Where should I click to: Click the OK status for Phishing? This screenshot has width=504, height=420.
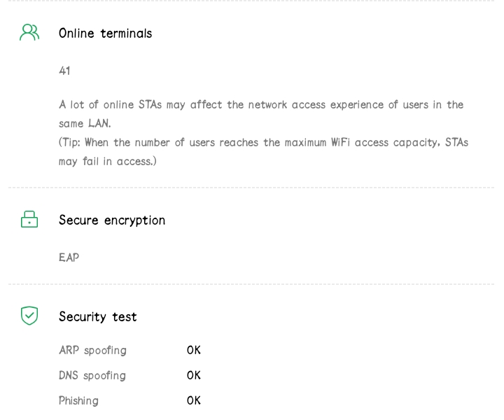[x=194, y=400]
